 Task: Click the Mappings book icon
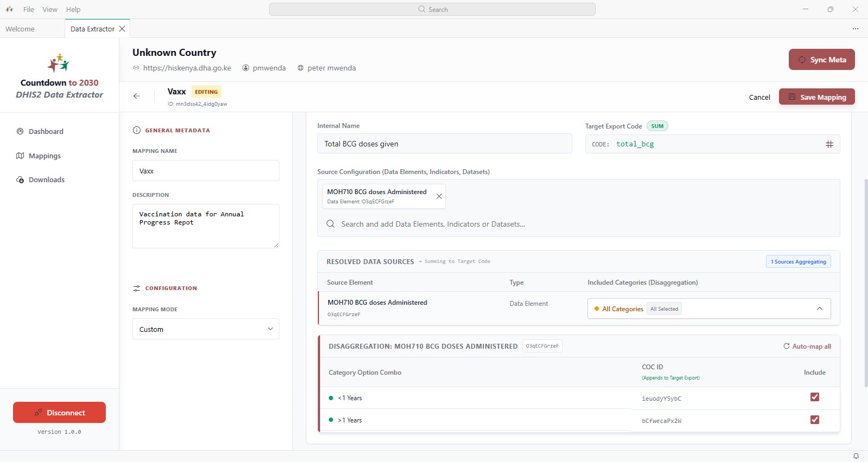(x=20, y=156)
